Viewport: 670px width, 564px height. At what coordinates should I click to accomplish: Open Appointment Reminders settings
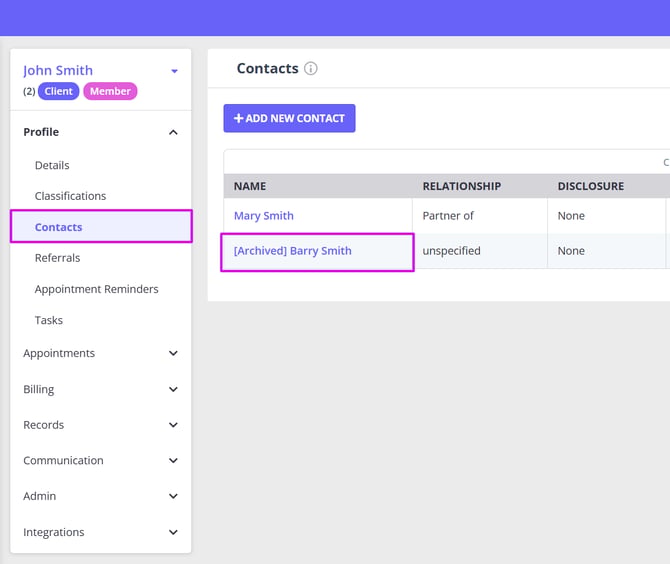pos(96,289)
